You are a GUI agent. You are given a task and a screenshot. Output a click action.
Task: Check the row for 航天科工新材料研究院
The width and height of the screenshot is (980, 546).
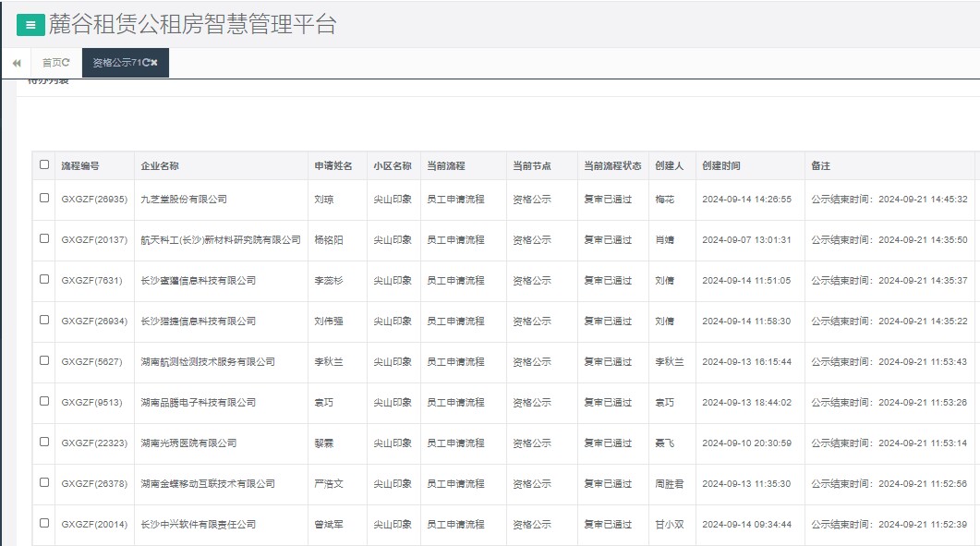point(42,240)
